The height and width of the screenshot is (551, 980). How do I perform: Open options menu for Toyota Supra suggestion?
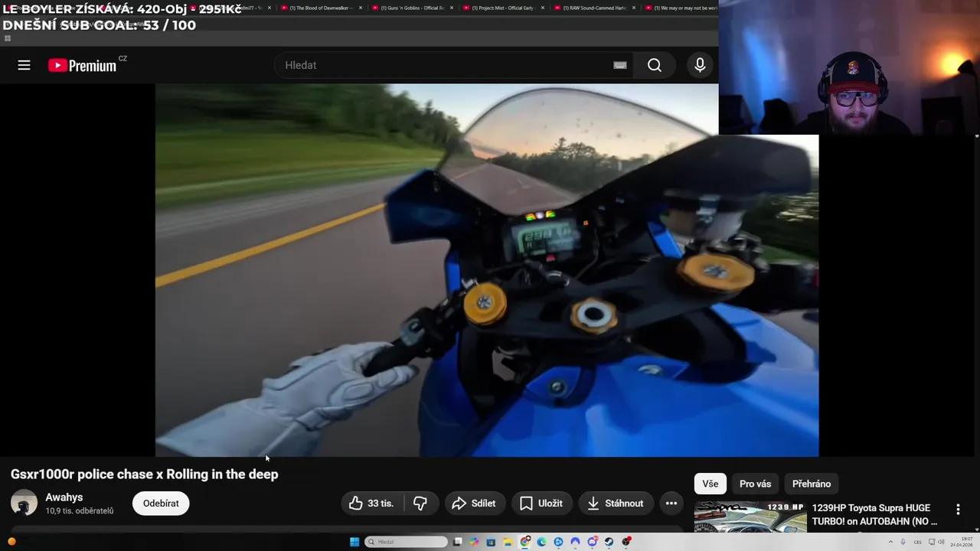[x=958, y=510]
